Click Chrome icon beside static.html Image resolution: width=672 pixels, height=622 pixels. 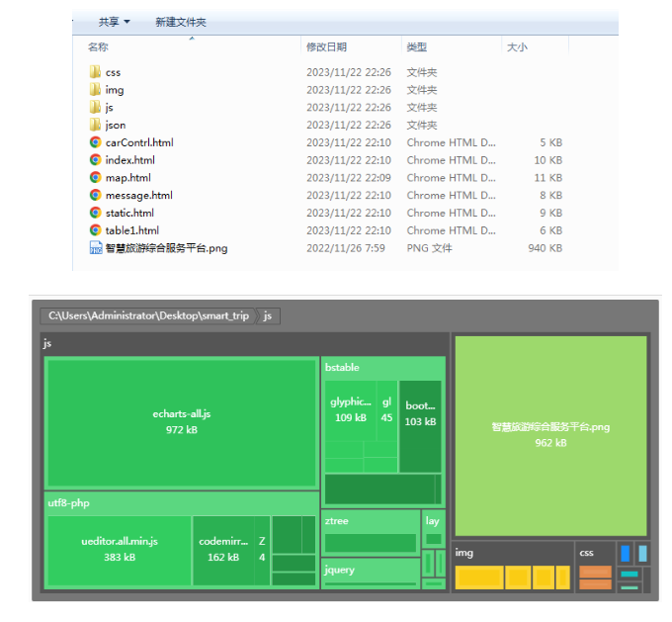pos(95,213)
